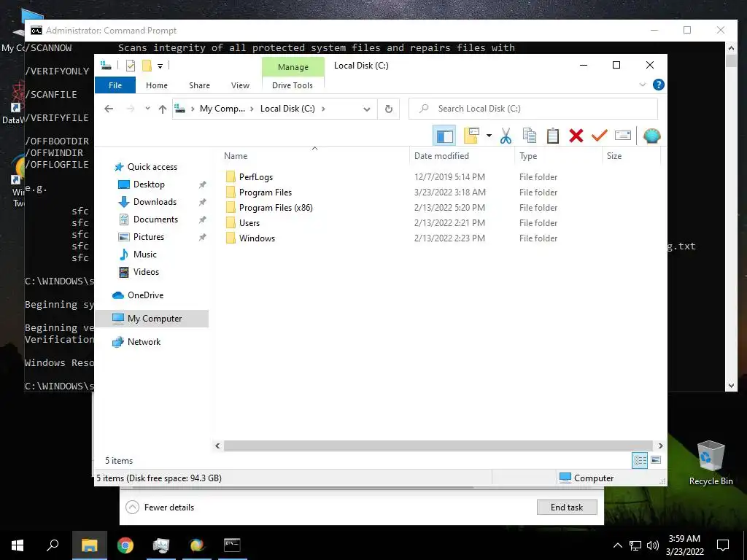The image size is (747, 560).
Task: Expand the chevron after Local Disk (C:)
Action: pos(323,109)
